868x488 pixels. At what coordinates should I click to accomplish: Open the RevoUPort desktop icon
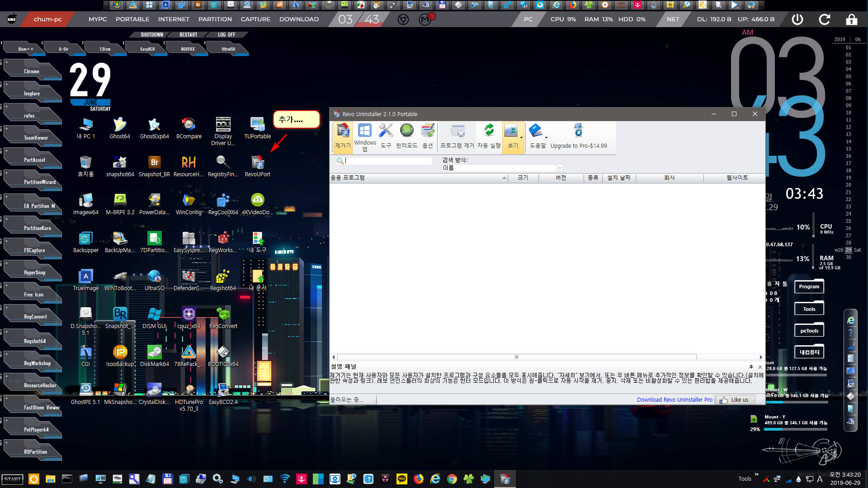(x=258, y=166)
